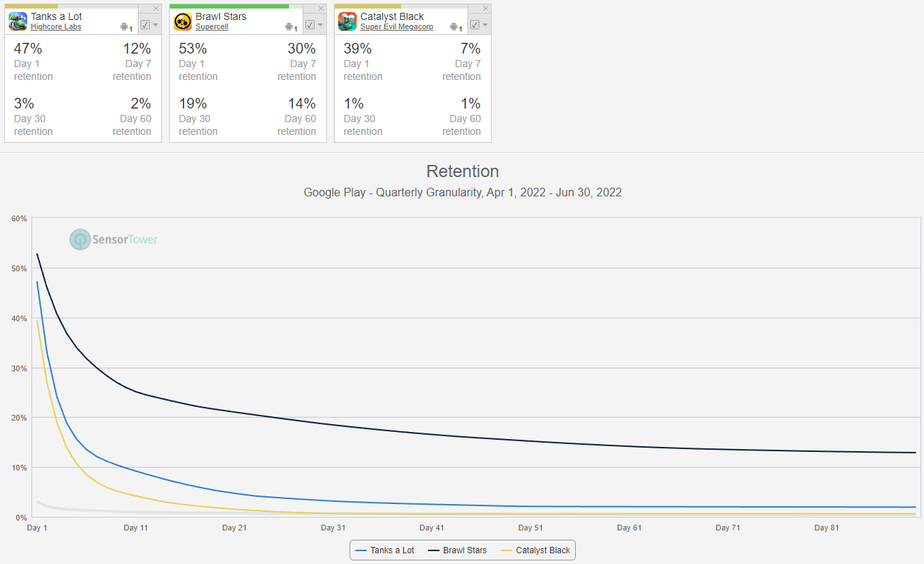Click the Day 81 x-axis label

pyautogui.click(x=826, y=528)
